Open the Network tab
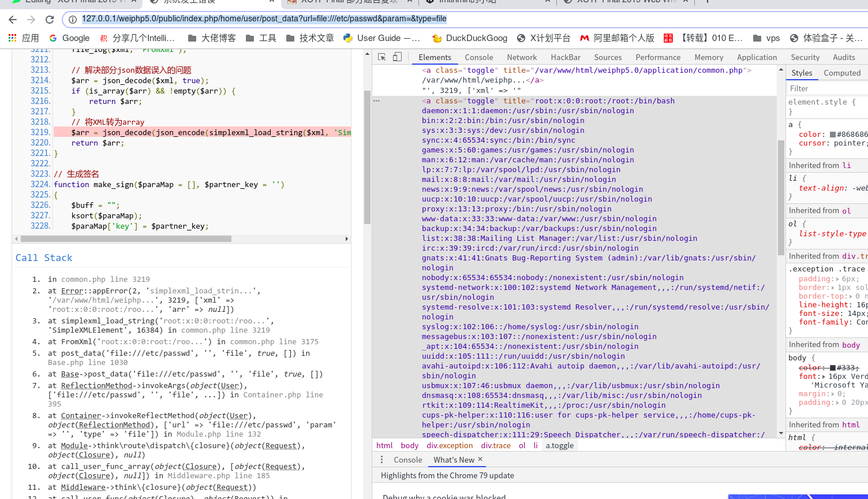 coord(522,57)
